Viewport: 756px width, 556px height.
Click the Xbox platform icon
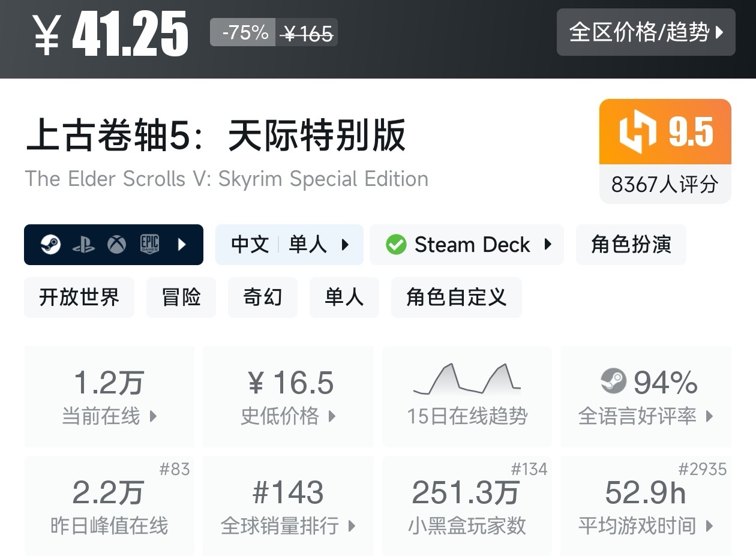pyautogui.click(x=116, y=245)
